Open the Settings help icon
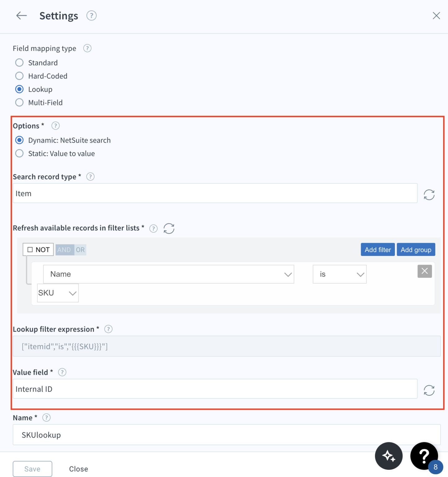The width and height of the screenshot is (448, 477). tap(91, 15)
